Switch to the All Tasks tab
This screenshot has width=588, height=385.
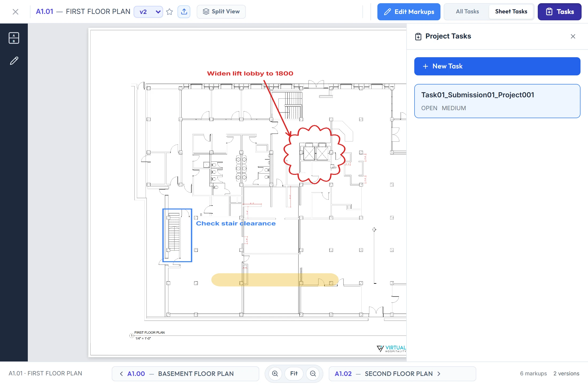coord(467,11)
